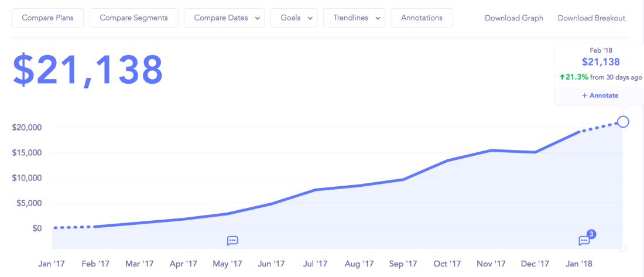
Task: Click the Download Breakout link
Action: 591,18
